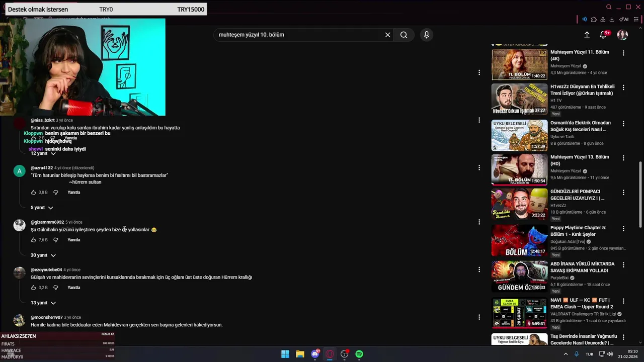Open YouTube notifications bell
Image resolution: width=644 pixels, height=362 pixels.
(x=603, y=35)
